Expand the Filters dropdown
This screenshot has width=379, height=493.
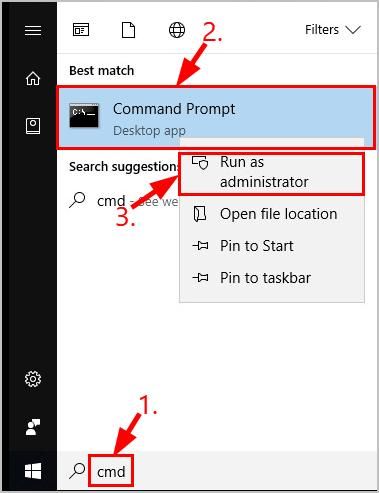pos(333,30)
